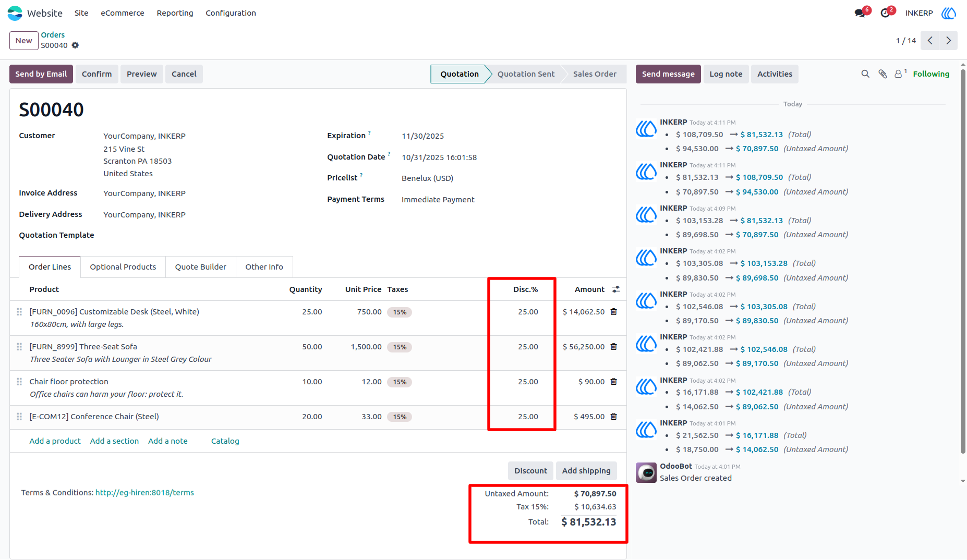
Task: Open the activities clock icon
Action: click(885, 13)
